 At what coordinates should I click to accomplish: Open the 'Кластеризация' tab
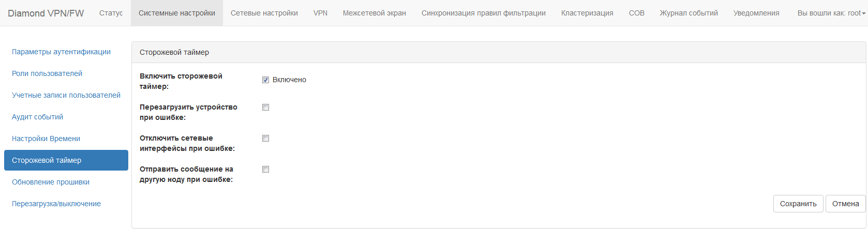point(587,13)
